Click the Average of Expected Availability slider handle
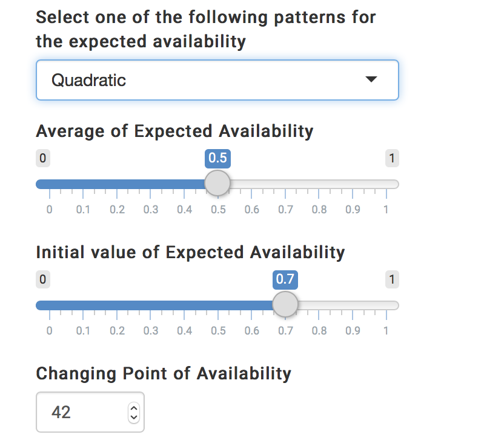The width and height of the screenshot is (504, 443). (217, 183)
